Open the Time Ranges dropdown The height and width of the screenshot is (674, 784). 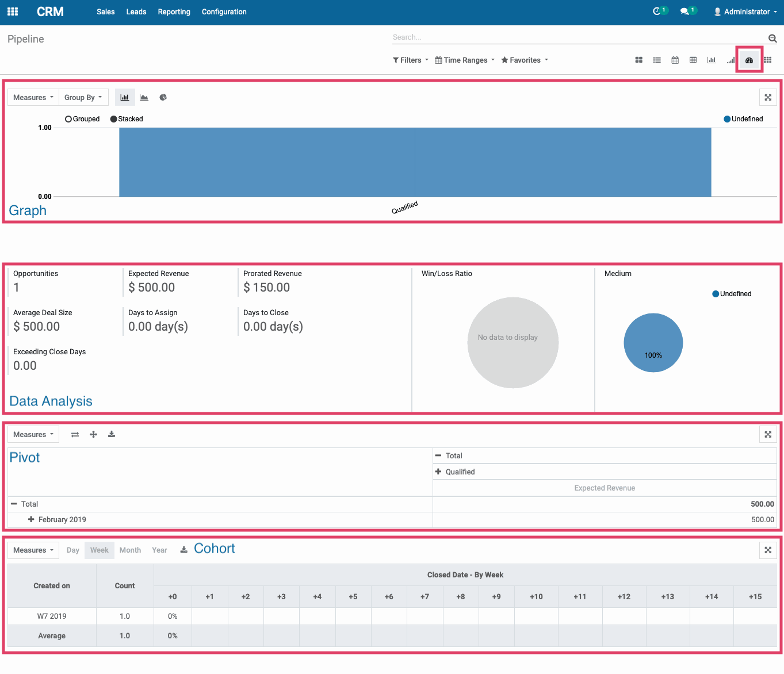click(465, 60)
